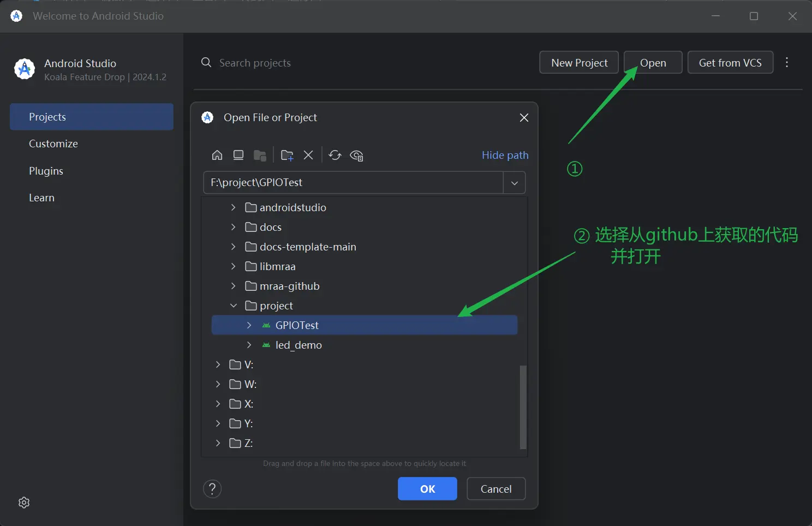Expand the docs folder
Image resolution: width=812 pixels, height=526 pixels.
(x=234, y=227)
